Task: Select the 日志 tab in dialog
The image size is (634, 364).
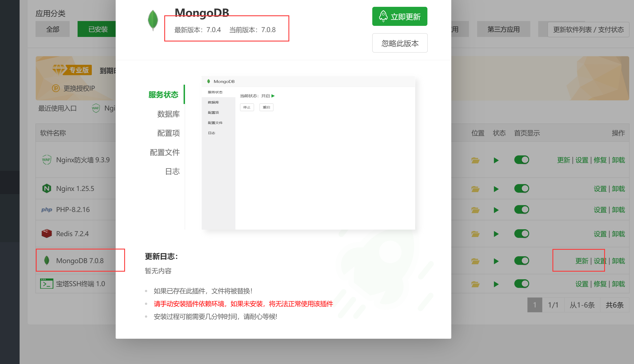Action: tap(172, 171)
